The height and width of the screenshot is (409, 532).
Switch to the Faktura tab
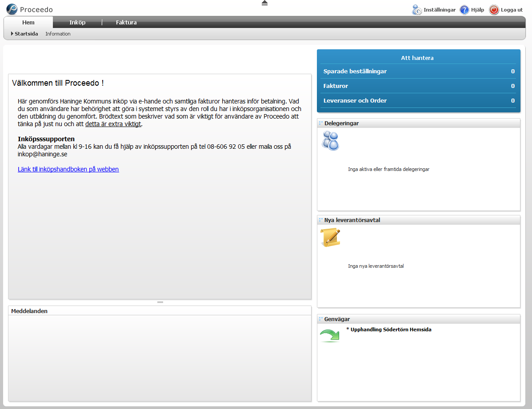coord(126,22)
